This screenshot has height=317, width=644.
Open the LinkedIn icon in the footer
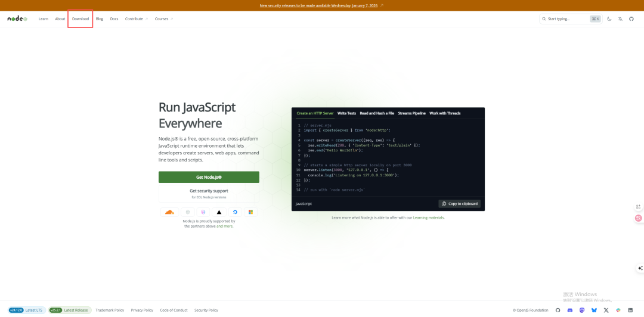pos(630,310)
